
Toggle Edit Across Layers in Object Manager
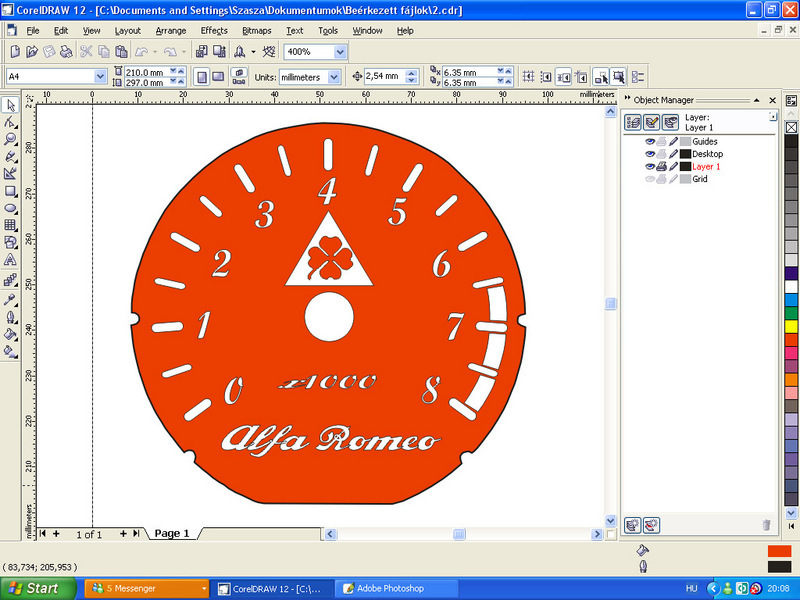[x=652, y=122]
